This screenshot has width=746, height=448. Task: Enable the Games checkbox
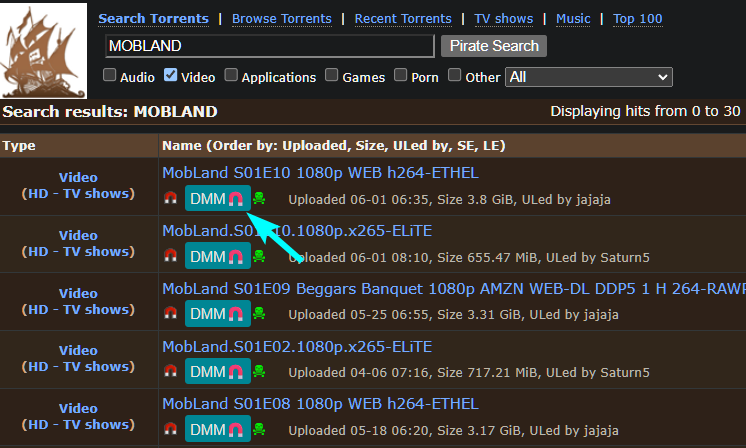tap(332, 75)
